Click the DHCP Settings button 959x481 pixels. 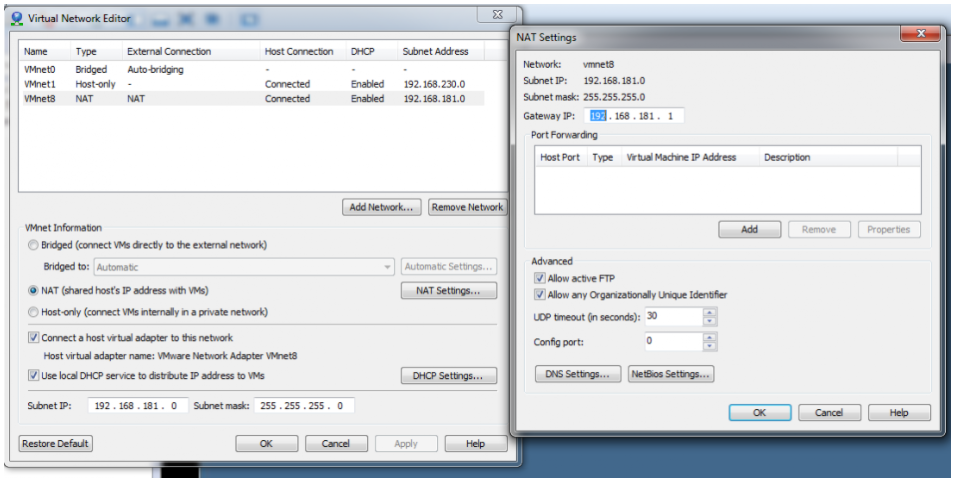coord(449,376)
